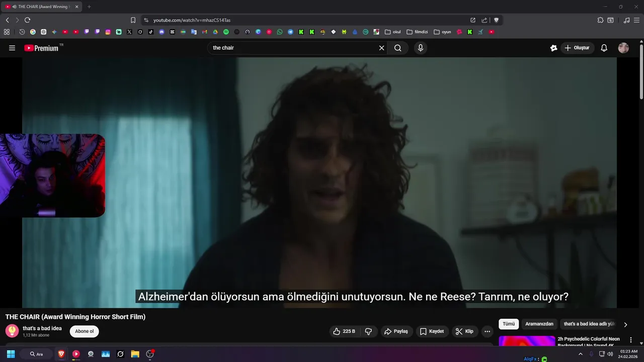The image size is (644, 362).
Task: Dislike the video with thumbs down
Action: click(x=368, y=331)
